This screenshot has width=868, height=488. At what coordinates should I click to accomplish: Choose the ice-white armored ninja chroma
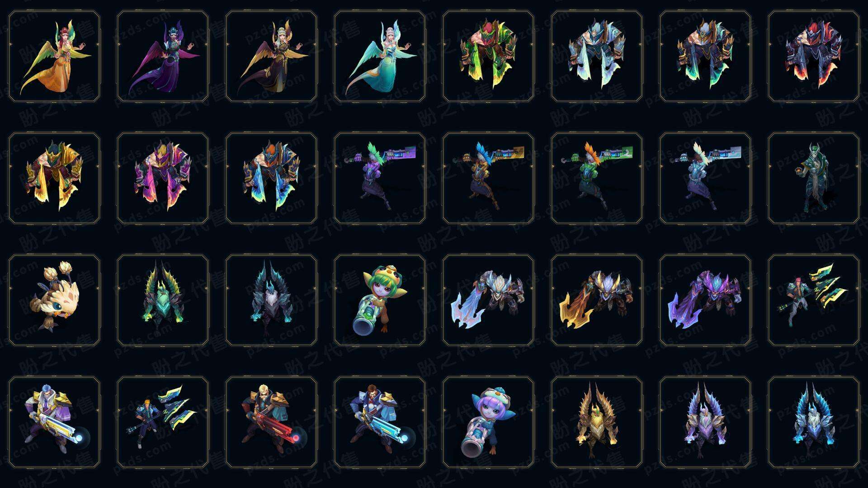click(597, 56)
